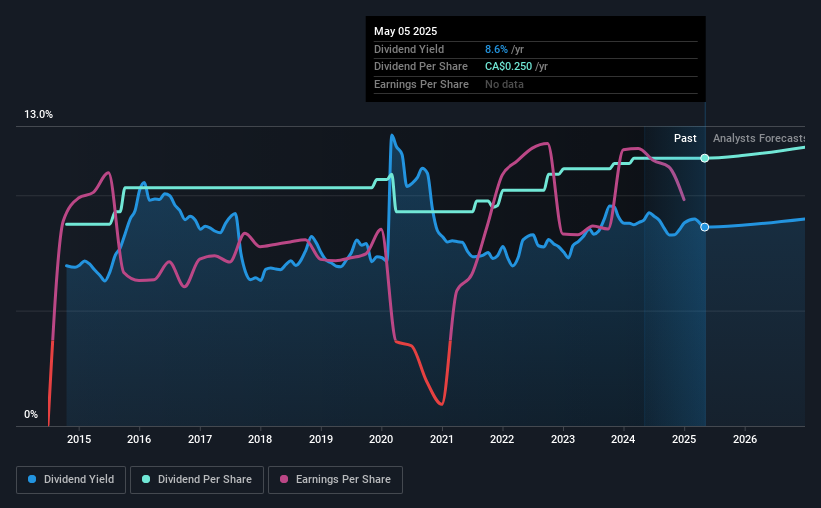Viewport: 821px width, 508px height.
Task: Click the 8.6% dividend yield value in the tooltip
Action: (496, 49)
